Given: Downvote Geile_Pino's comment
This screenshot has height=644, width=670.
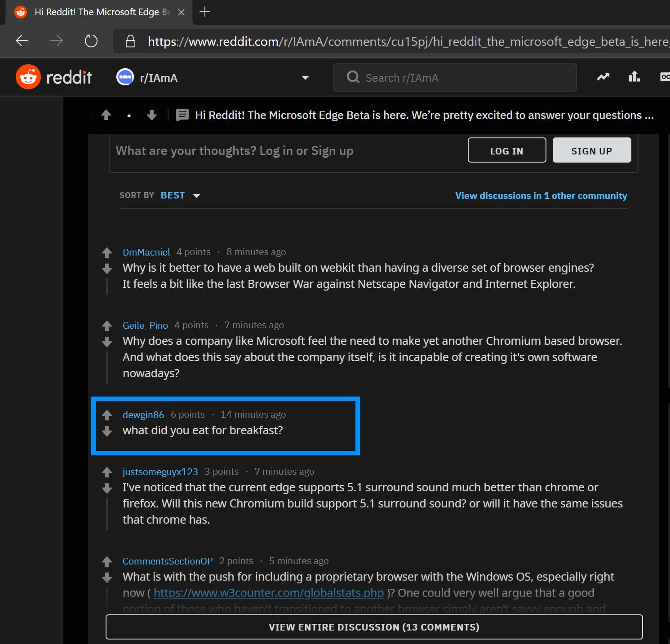Looking at the screenshot, I should (106, 342).
